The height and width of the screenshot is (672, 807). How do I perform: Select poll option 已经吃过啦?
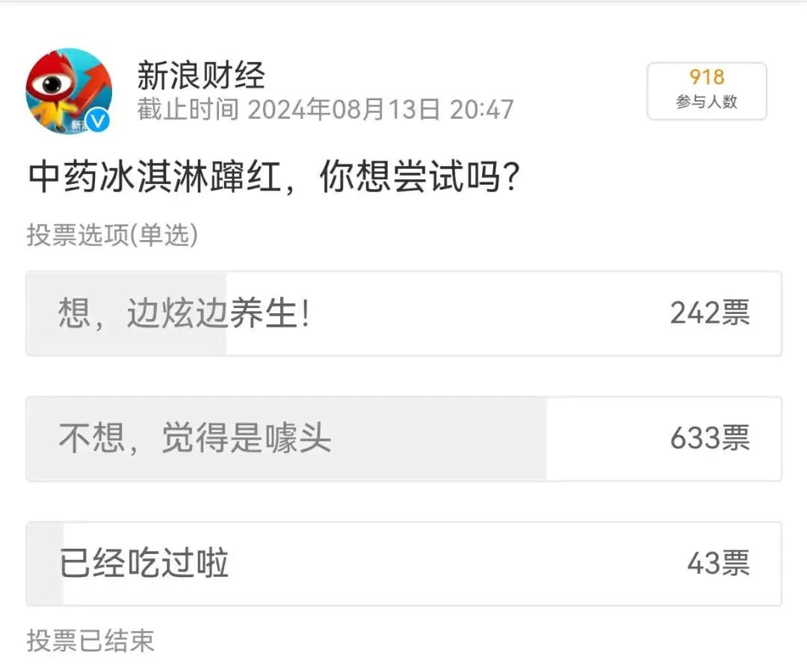pos(404,564)
